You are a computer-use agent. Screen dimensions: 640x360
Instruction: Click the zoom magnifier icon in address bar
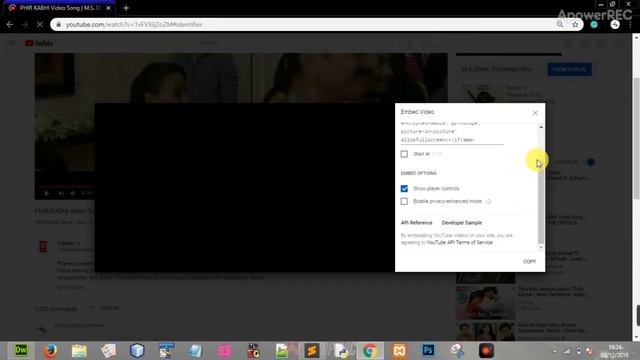click(x=560, y=24)
